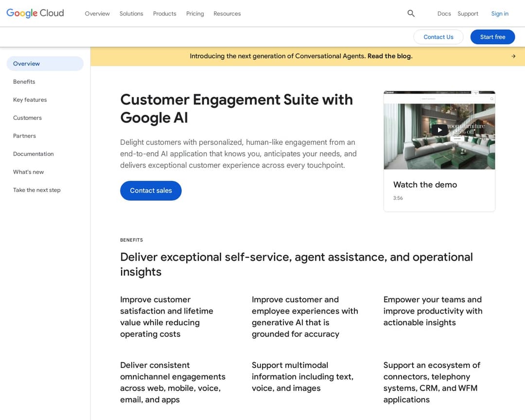Open the Solutions menu
Viewport: 525px width, 420px height.
(131, 14)
